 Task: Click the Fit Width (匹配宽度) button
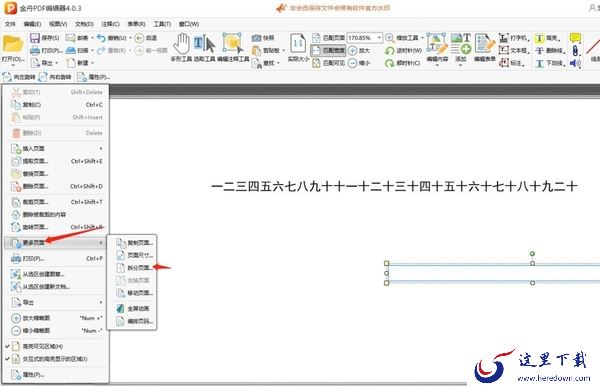(x=328, y=50)
